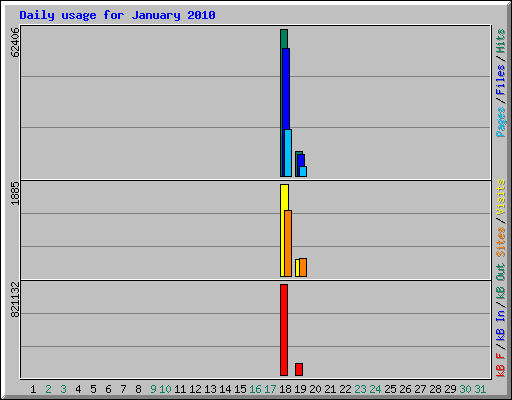The image size is (512, 400).
Task: Click day 15 on the X-axis
Action: [x=240, y=389]
